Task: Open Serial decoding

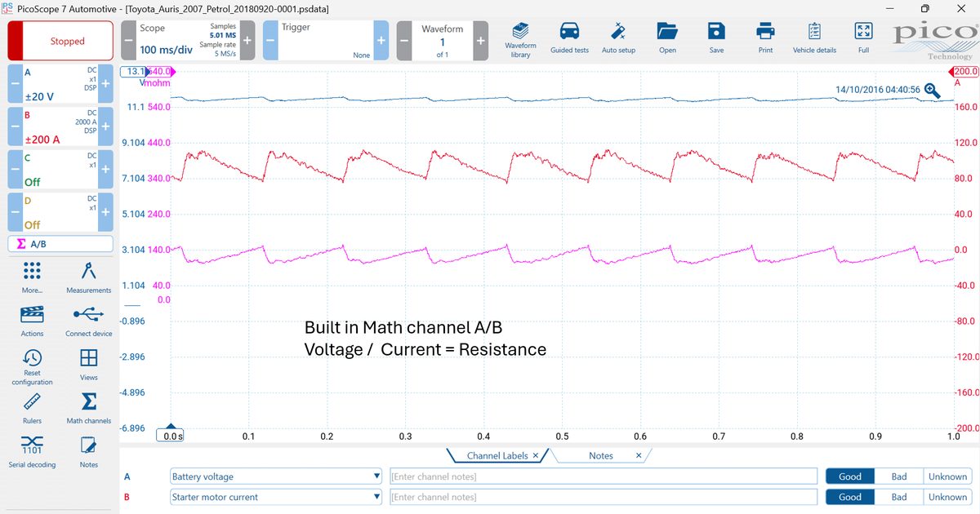Action: click(x=32, y=452)
